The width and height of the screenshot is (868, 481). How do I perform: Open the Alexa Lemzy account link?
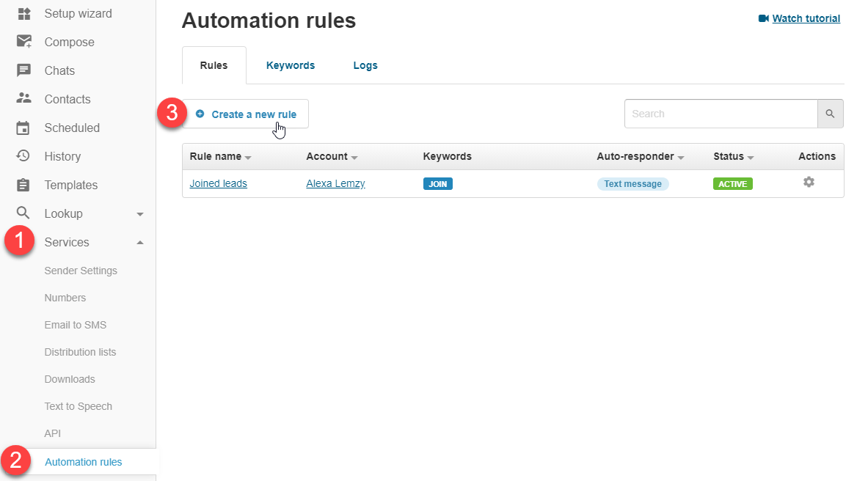[335, 183]
